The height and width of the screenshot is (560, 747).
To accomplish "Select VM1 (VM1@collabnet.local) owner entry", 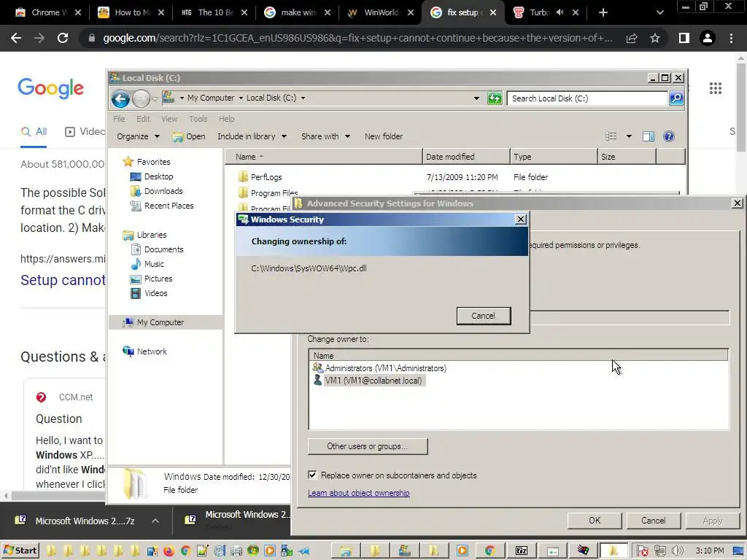I will [368, 381].
